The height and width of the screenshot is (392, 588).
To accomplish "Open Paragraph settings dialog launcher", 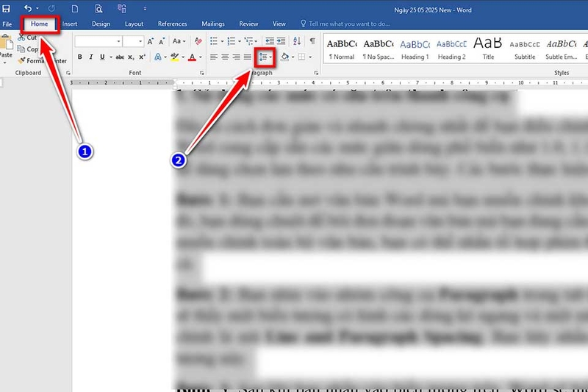I will [316, 73].
